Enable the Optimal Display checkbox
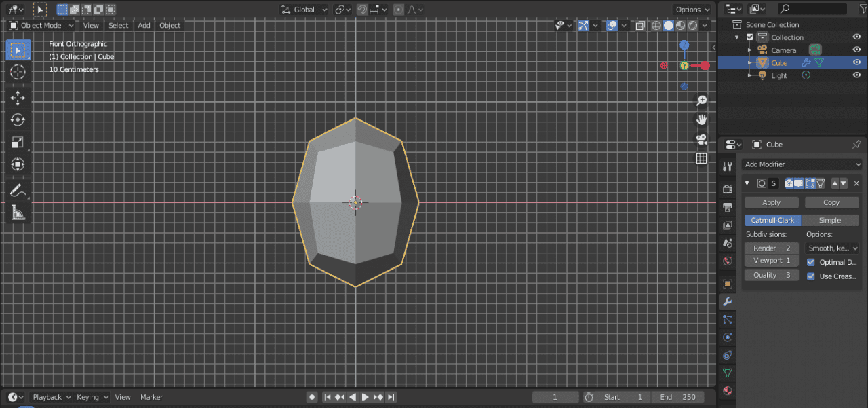Screen dimensions: 868x408 pos(810,262)
